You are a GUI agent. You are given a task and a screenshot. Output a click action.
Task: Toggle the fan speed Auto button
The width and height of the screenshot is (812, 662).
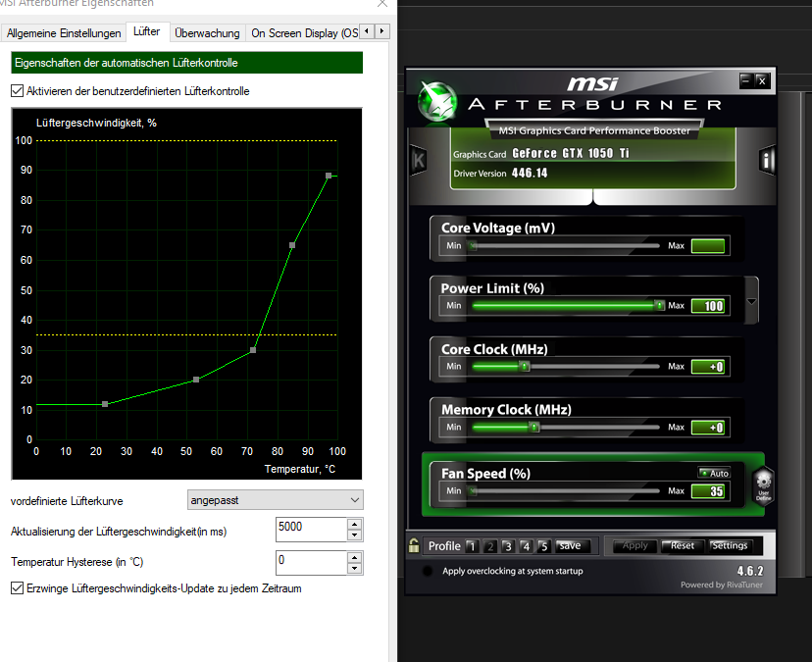pos(714,473)
